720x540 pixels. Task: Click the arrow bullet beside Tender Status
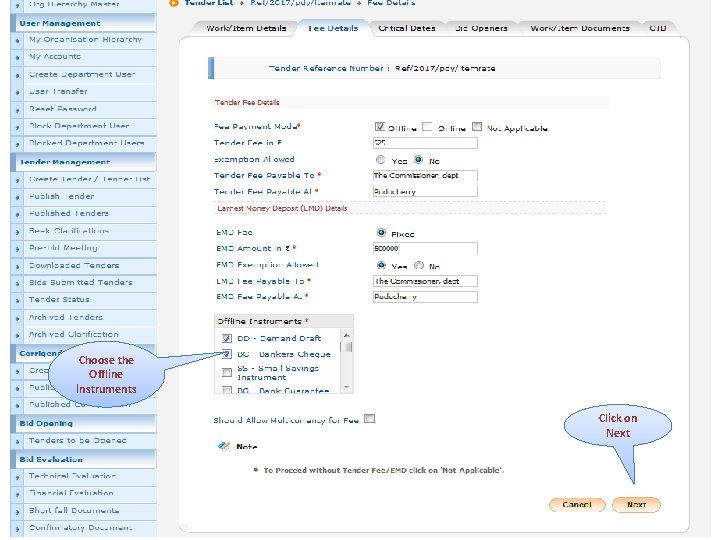(x=18, y=301)
